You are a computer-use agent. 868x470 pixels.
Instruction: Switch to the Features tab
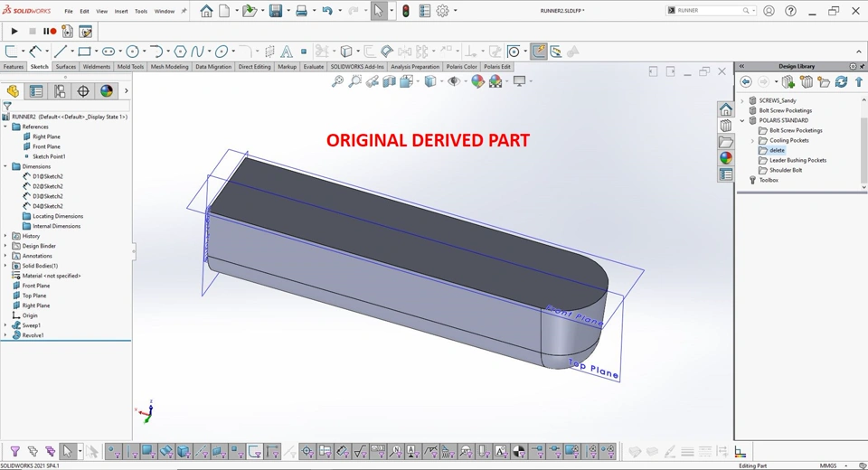coord(14,66)
